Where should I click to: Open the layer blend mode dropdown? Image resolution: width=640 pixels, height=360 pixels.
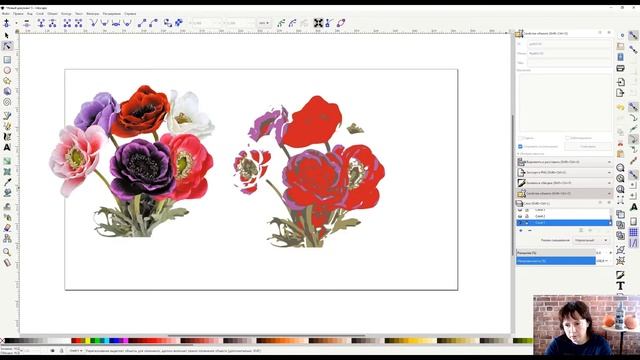click(591, 240)
